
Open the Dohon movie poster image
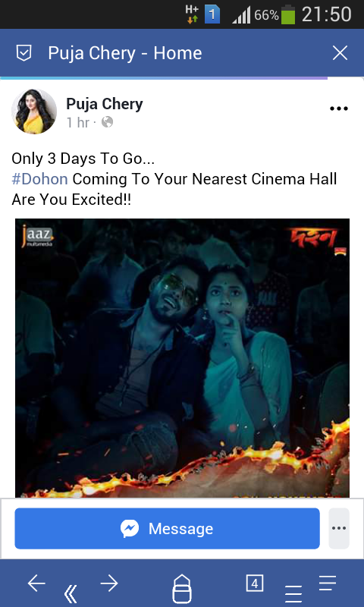[x=182, y=358]
